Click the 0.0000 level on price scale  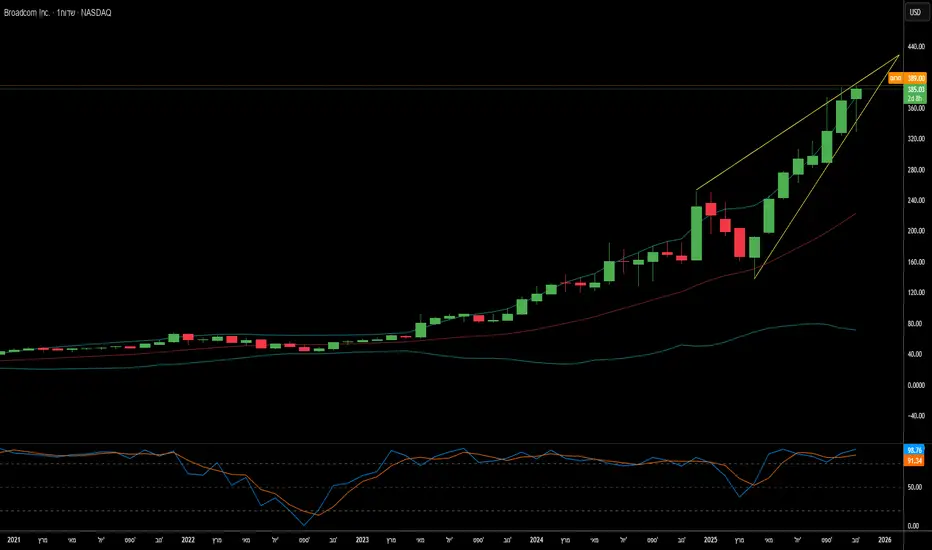click(x=916, y=385)
